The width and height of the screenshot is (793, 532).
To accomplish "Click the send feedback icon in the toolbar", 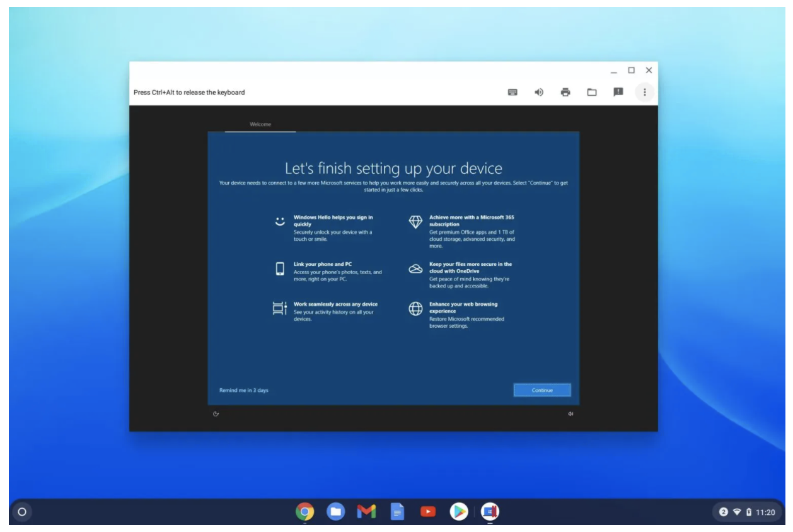I will pyautogui.click(x=618, y=91).
